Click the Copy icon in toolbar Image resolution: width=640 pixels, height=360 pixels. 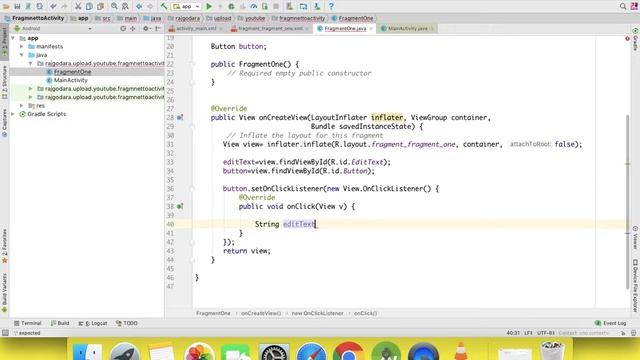89,6
